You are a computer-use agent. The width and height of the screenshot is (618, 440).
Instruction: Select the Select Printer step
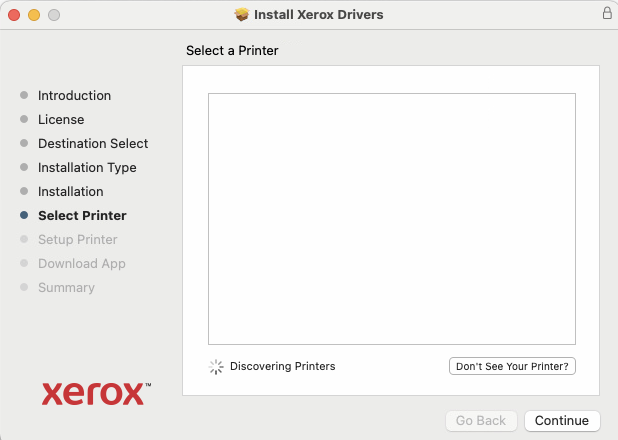click(x=82, y=216)
